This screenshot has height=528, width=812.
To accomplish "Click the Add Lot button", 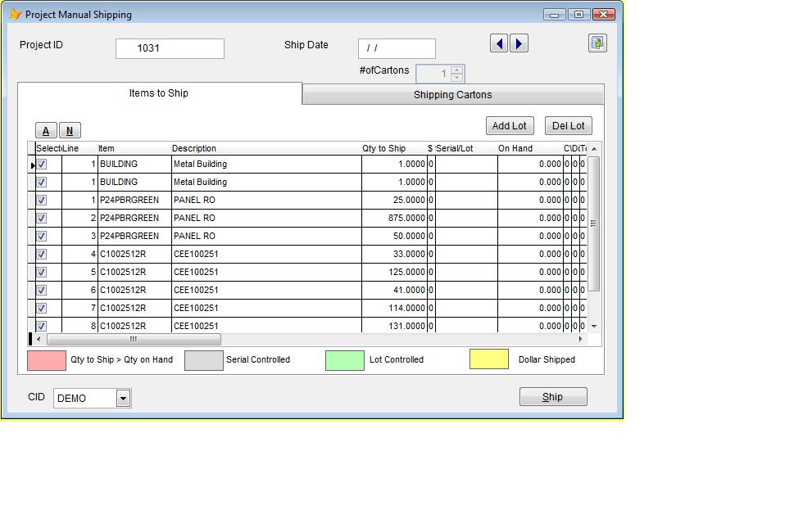I will (x=509, y=126).
